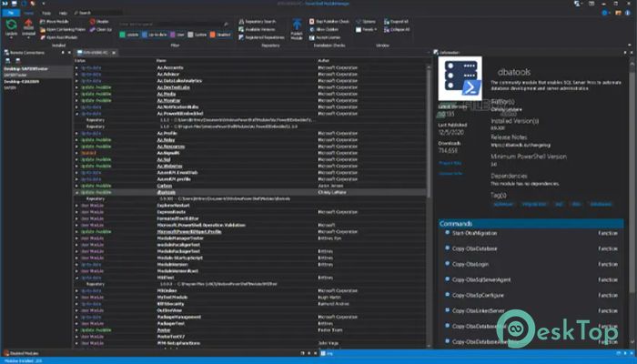Image resolution: width=637 pixels, height=364 pixels.
Task: Click the Disable module icon
Action: (x=93, y=22)
